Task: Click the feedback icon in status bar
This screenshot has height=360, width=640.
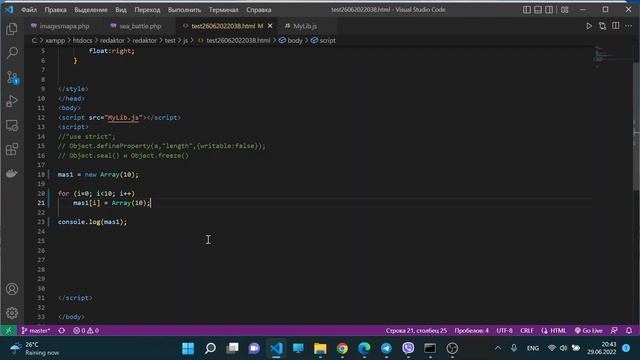Action: (x=614, y=331)
